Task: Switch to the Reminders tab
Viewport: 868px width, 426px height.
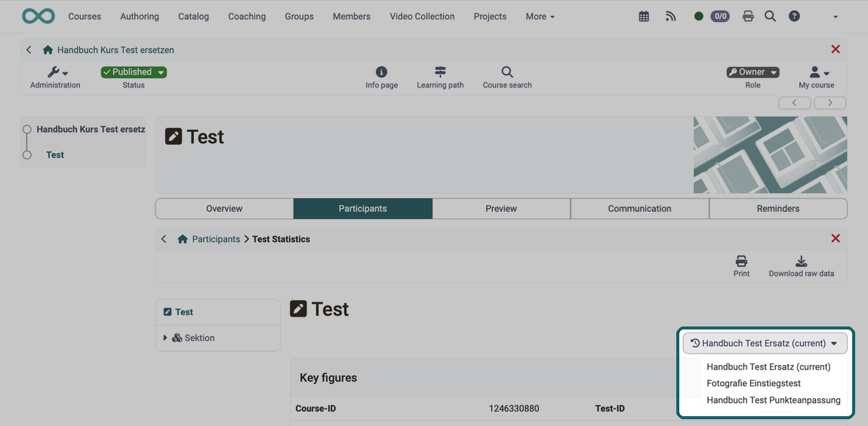Action: [x=777, y=209]
